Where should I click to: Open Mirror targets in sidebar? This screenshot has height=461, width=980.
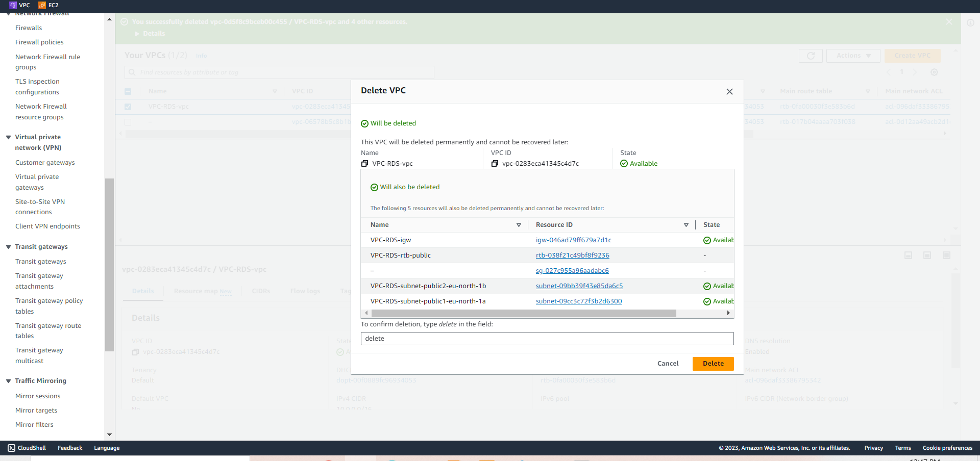click(x=36, y=411)
